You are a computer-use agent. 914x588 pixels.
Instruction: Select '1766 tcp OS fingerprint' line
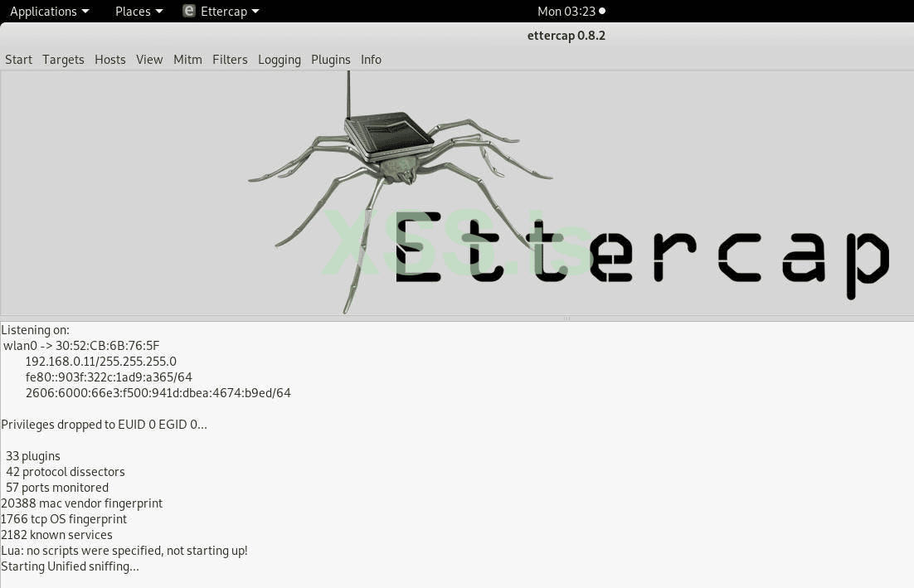tap(64, 518)
